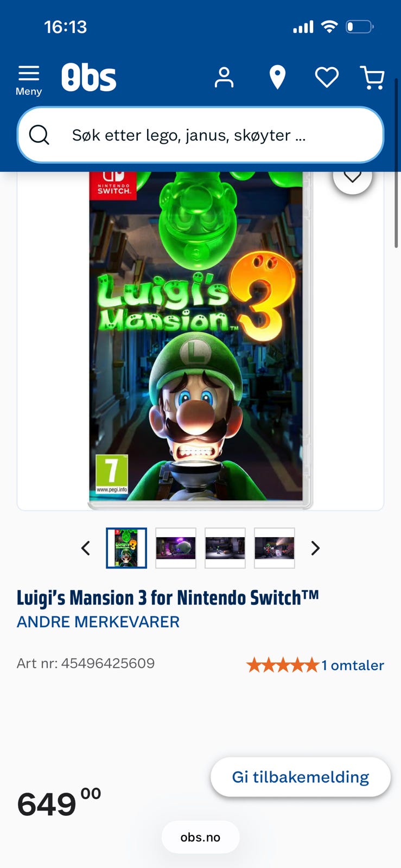Viewport: 401px width, 868px height.
Task: Show previous image with left chevron
Action: click(x=86, y=548)
